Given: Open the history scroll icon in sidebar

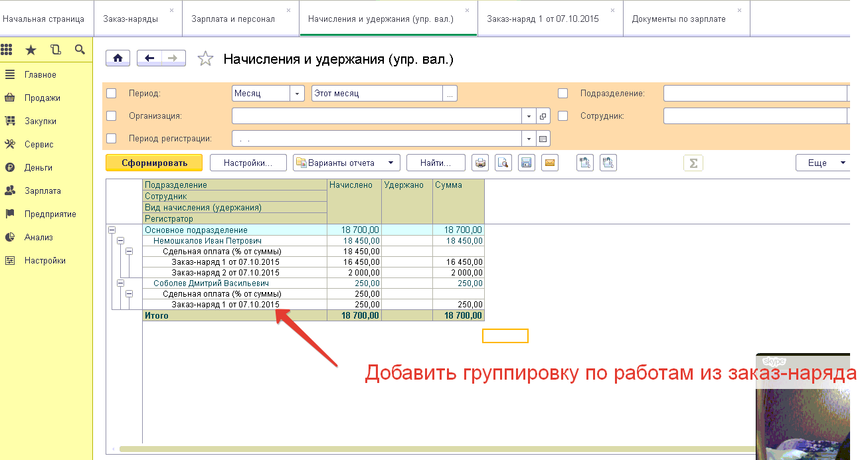Looking at the screenshot, I should coord(55,50).
